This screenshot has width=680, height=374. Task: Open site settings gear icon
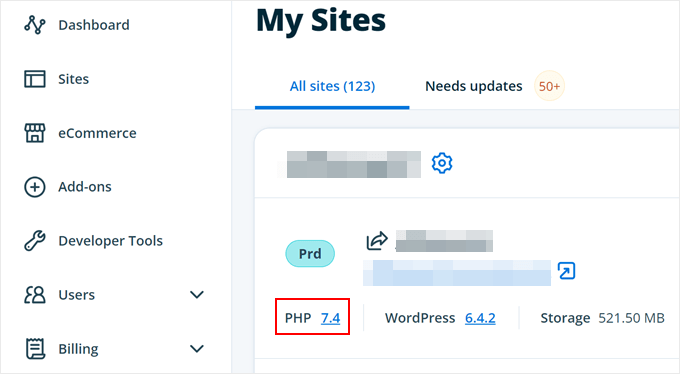(x=442, y=163)
